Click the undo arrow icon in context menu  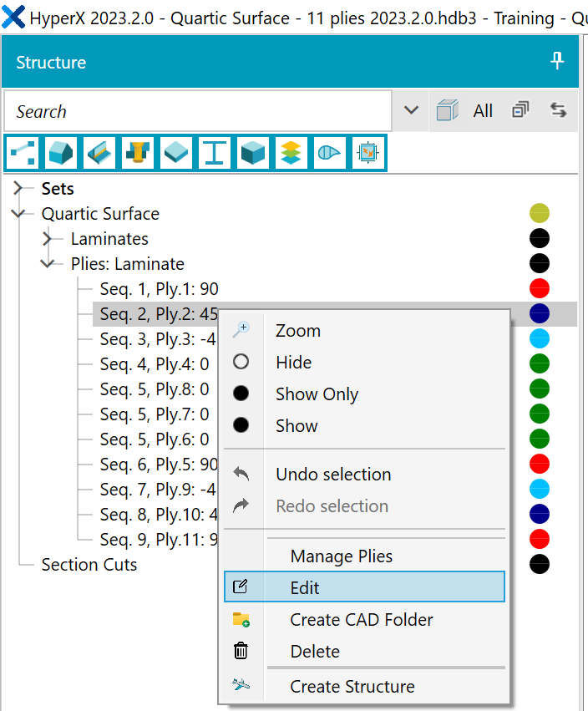pyautogui.click(x=241, y=474)
